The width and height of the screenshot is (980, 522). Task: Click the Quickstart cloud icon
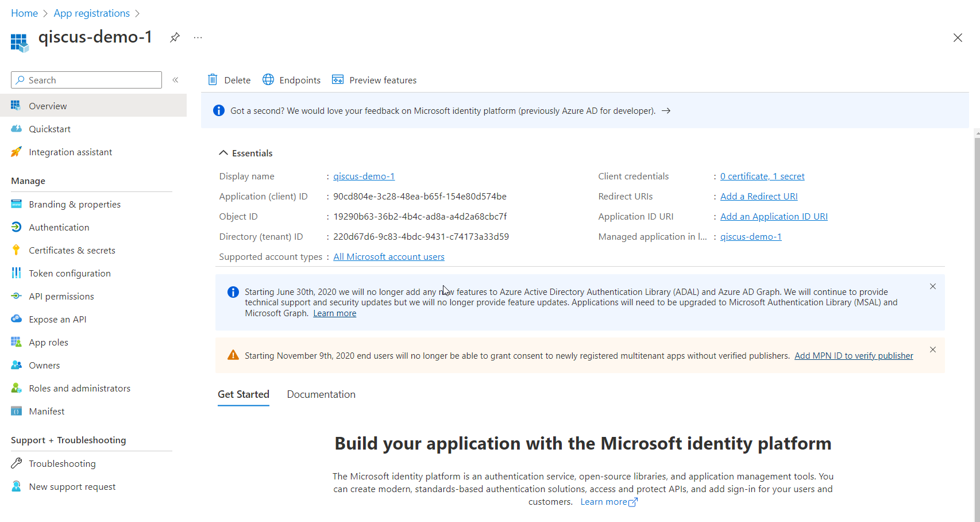pos(16,129)
